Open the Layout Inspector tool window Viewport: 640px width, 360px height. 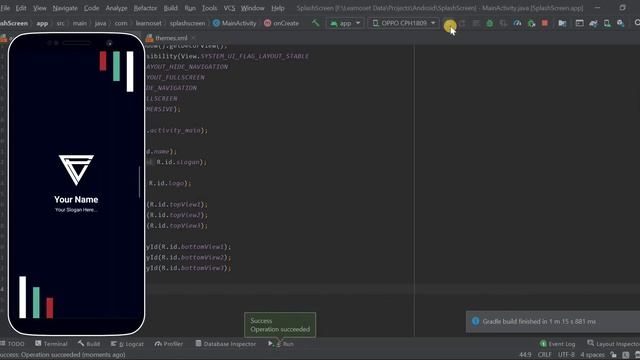coord(613,344)
